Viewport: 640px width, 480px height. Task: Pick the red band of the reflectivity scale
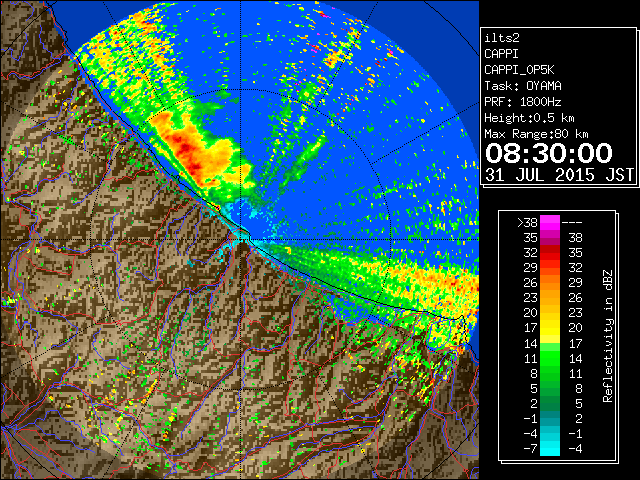550,253
